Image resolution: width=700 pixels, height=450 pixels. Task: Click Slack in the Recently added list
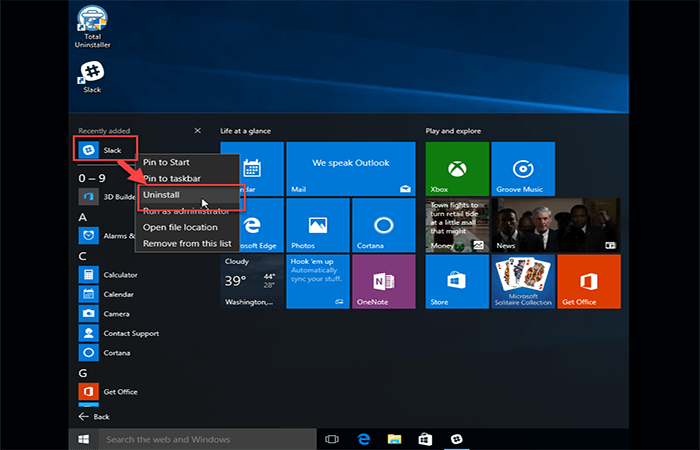106,150
